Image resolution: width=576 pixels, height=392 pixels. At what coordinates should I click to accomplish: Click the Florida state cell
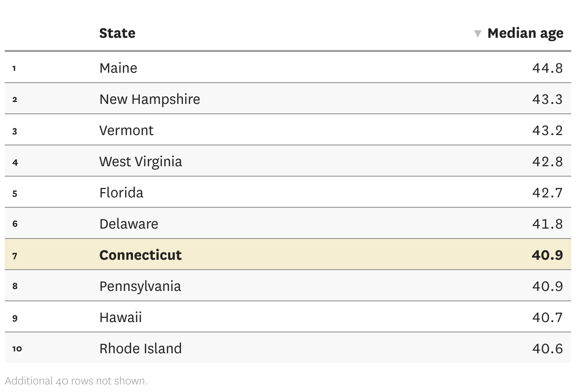pos(121,193)
